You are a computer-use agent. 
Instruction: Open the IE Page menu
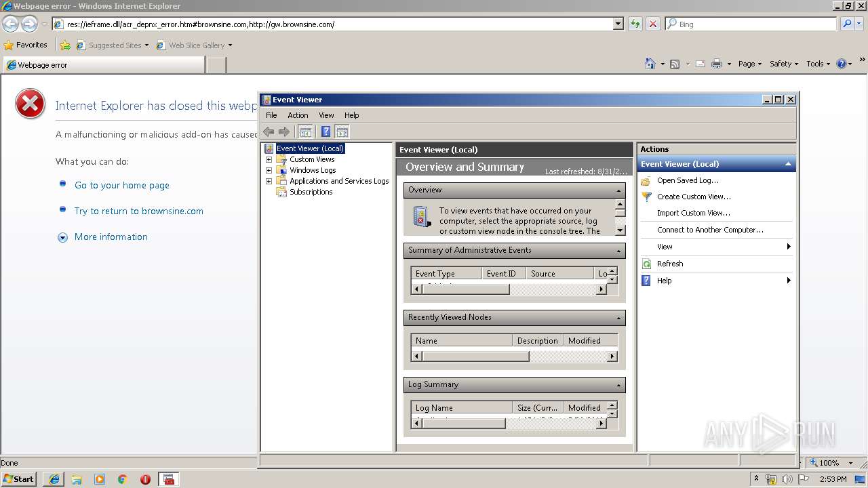(749, 64)
